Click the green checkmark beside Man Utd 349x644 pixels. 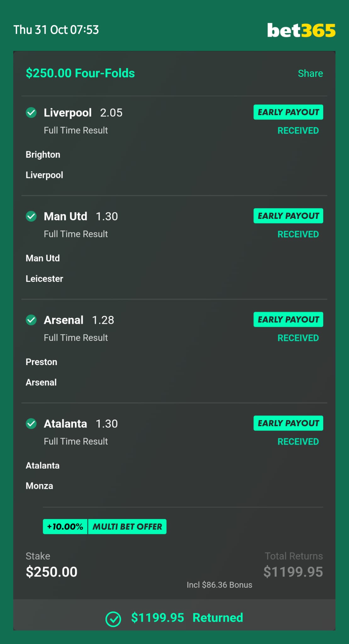point(31,216)
